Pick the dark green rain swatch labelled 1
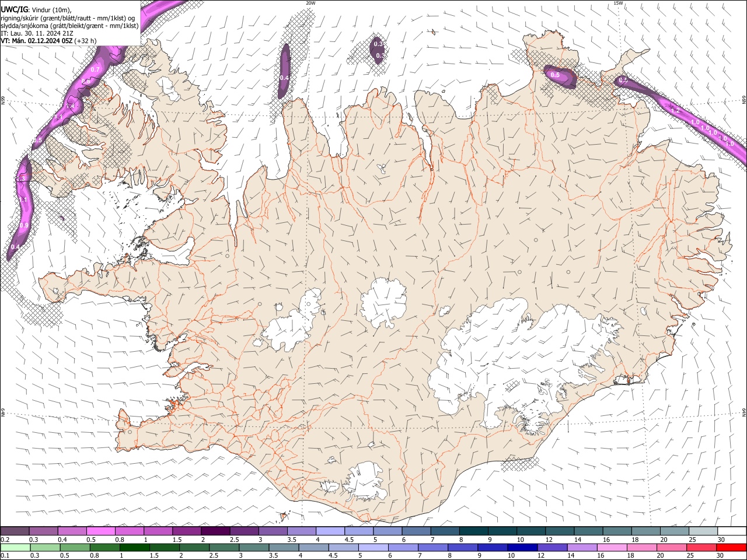This screenshot has height=560, width=747. point(134,547)
